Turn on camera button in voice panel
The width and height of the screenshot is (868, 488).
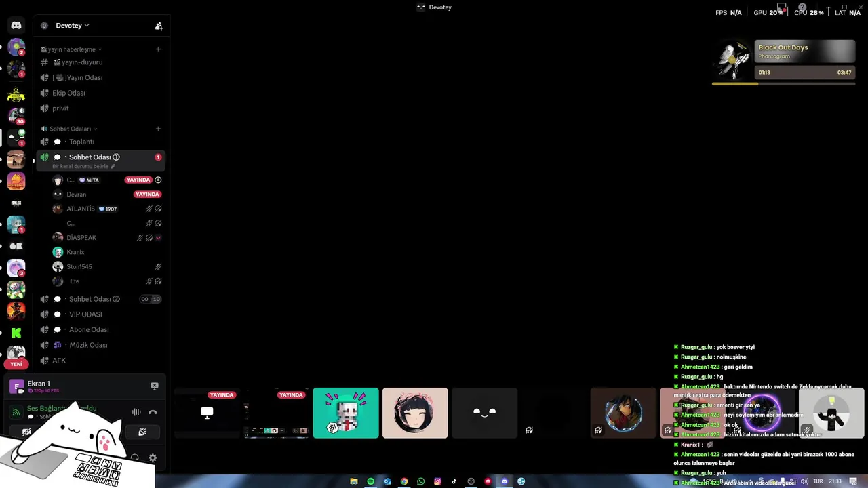coord(26,432)
